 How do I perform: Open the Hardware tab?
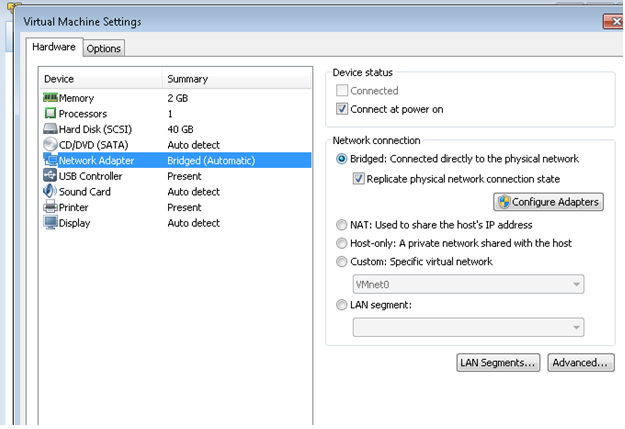coord(53,47)
